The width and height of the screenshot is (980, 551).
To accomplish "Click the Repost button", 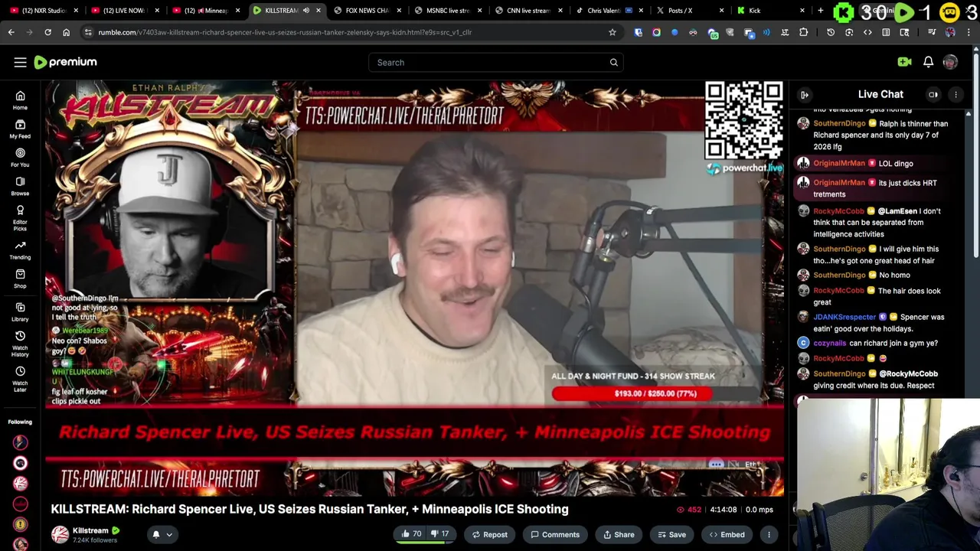I will (x=489, y=534).
